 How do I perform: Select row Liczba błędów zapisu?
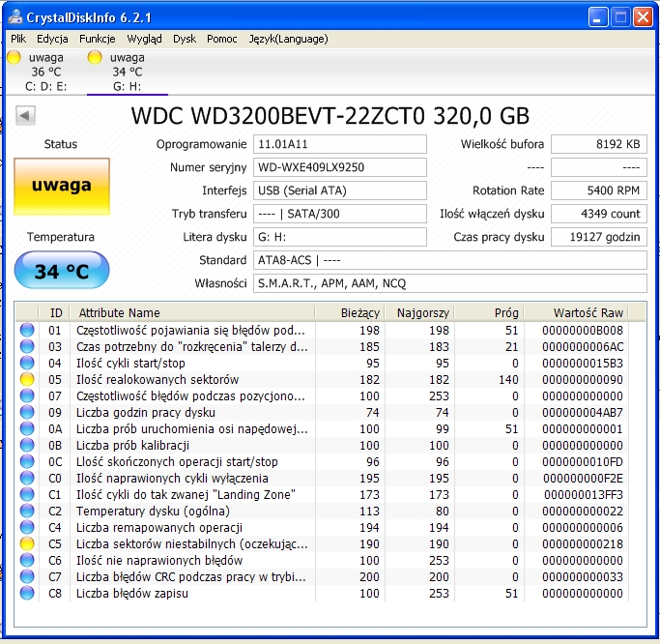click(x=322, y=593)
